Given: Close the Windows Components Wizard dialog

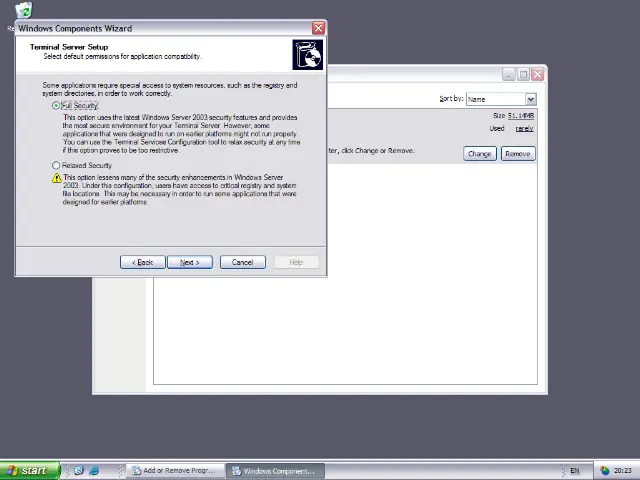Looking at the screenshot, I should coord(318,28).
